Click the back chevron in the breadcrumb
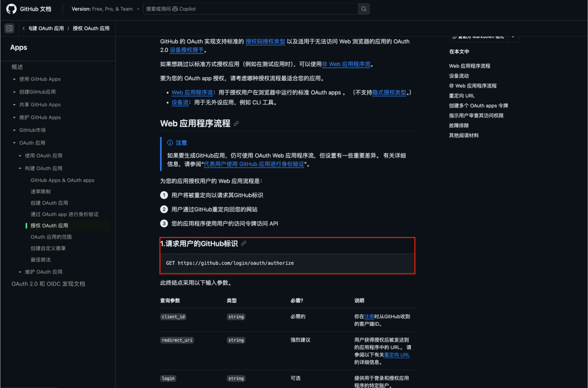Viewport: 588px width, 388px height. (23, 28)
